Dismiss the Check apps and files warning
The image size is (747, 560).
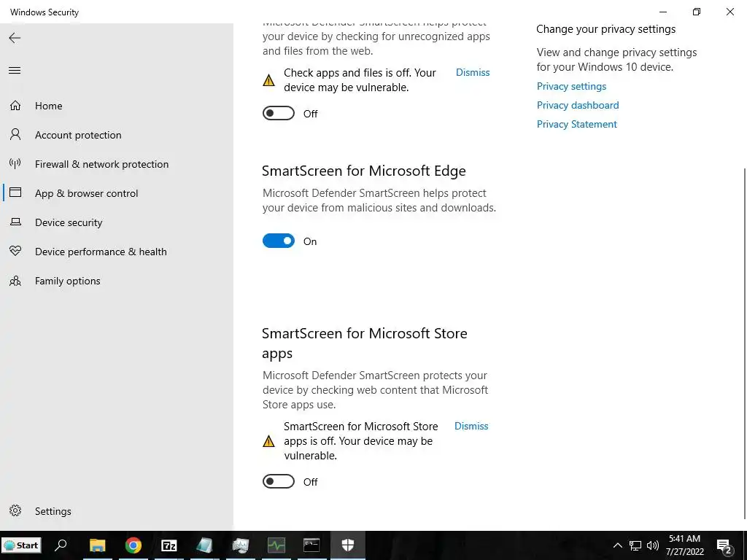pos(473,72)
